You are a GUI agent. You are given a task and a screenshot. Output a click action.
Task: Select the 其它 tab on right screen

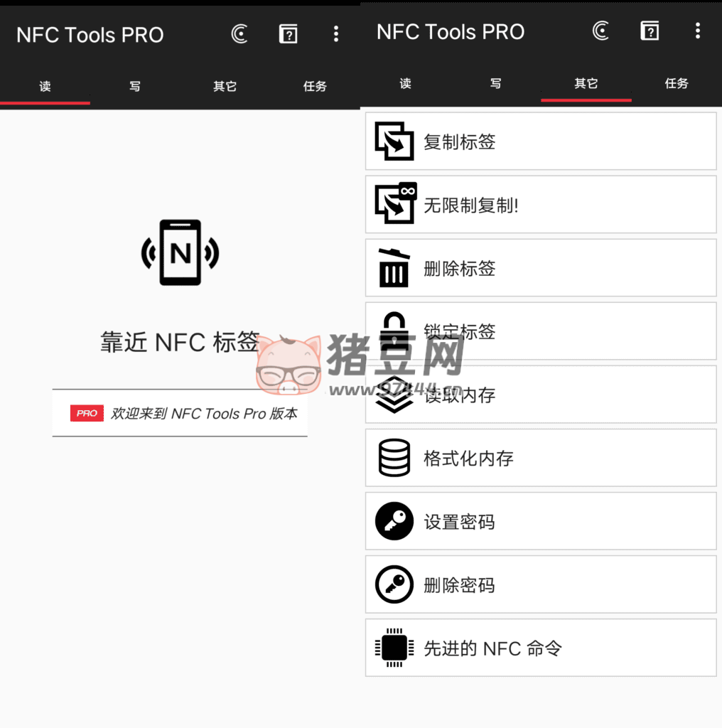point(586,84)
